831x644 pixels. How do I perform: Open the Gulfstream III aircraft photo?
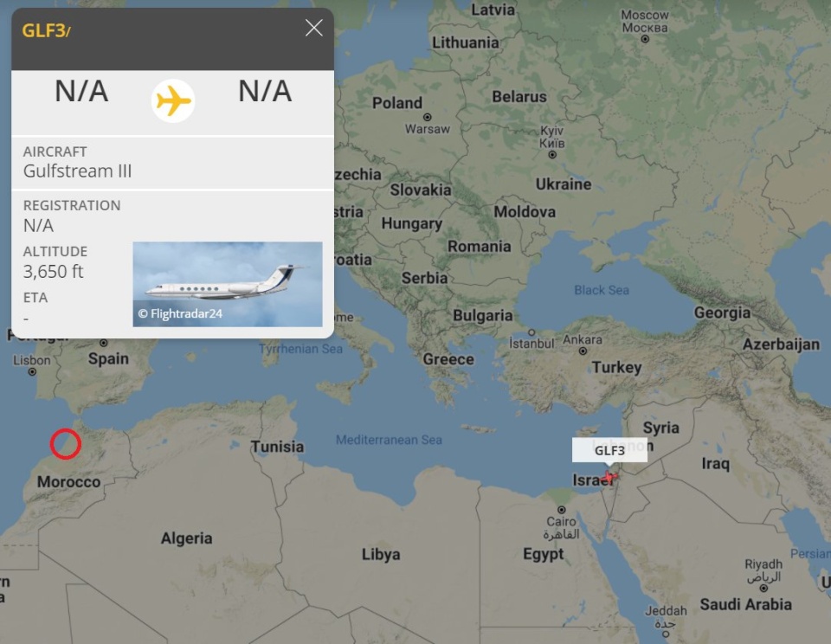(228, 284)
